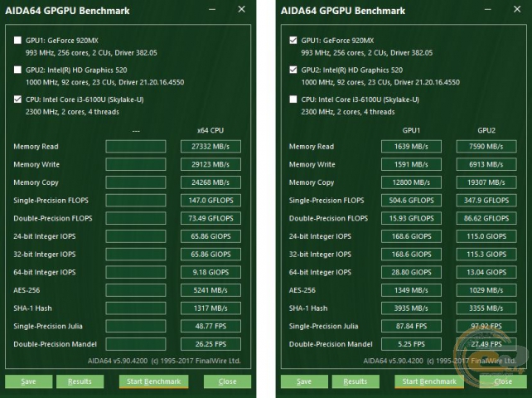Close right window using title bar X
Image resolution: width=532 pixels, height=398 pixels.
point(516,11)
